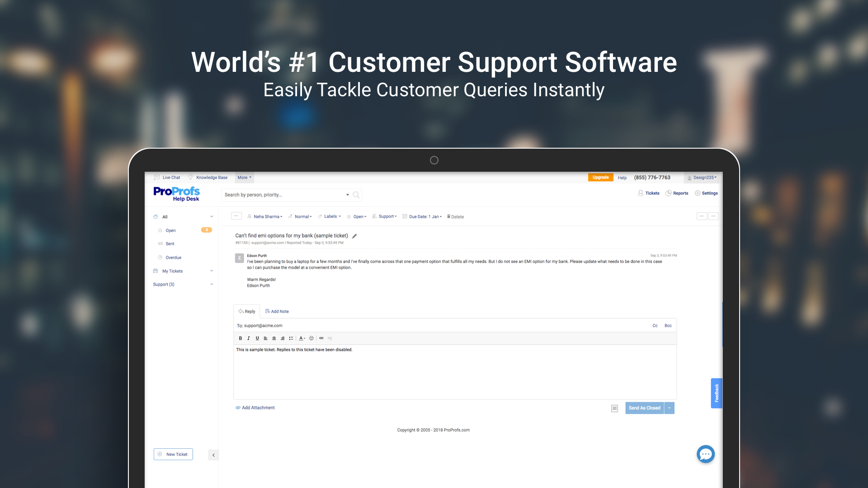Go back with the left arrow button
868x488 pixels.
coord(236,216)
